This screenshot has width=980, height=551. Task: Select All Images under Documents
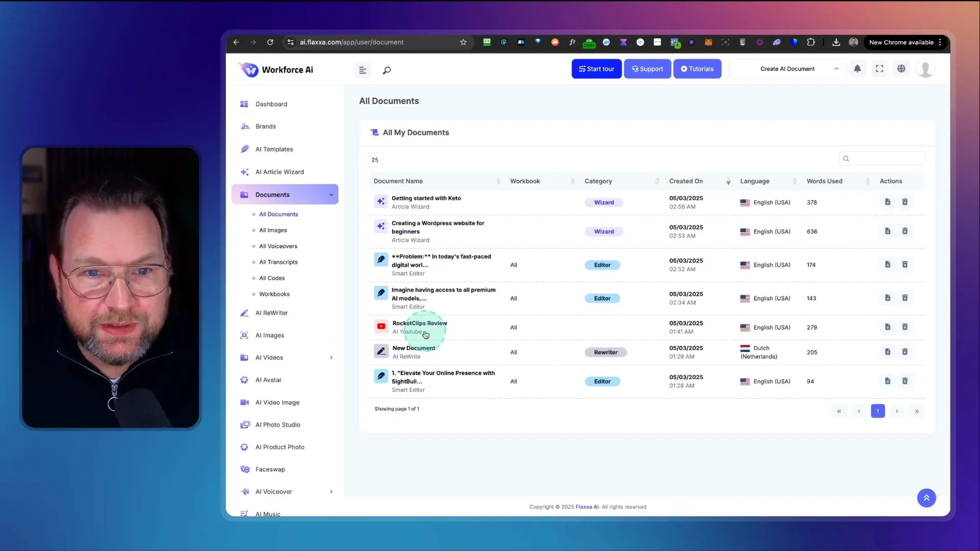click(x=273, y=230)
